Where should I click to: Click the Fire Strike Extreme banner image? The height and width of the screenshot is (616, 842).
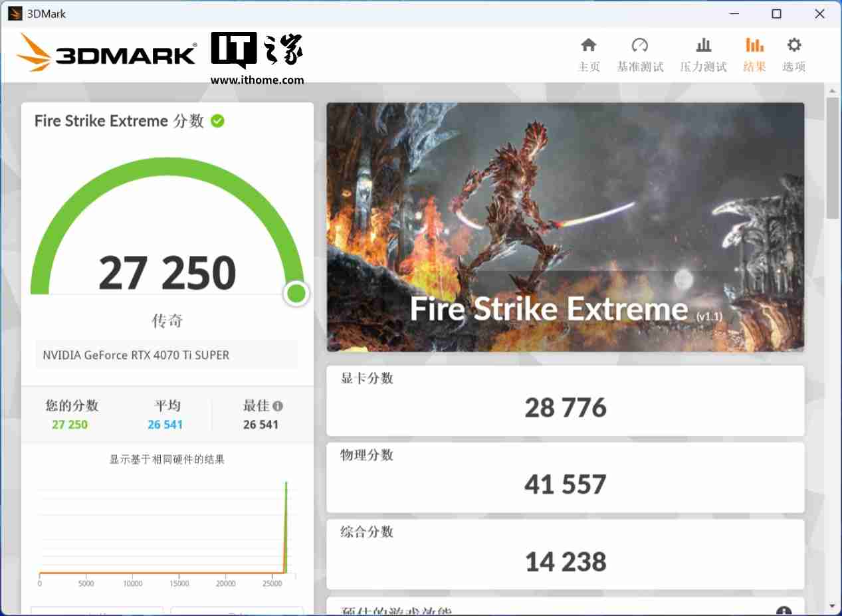coord(565,226)
